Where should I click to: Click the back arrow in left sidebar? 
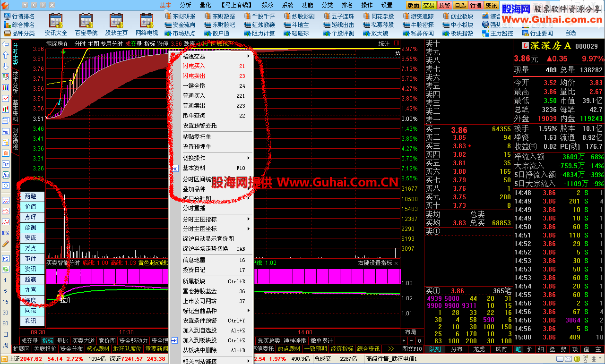click(5, 44)
